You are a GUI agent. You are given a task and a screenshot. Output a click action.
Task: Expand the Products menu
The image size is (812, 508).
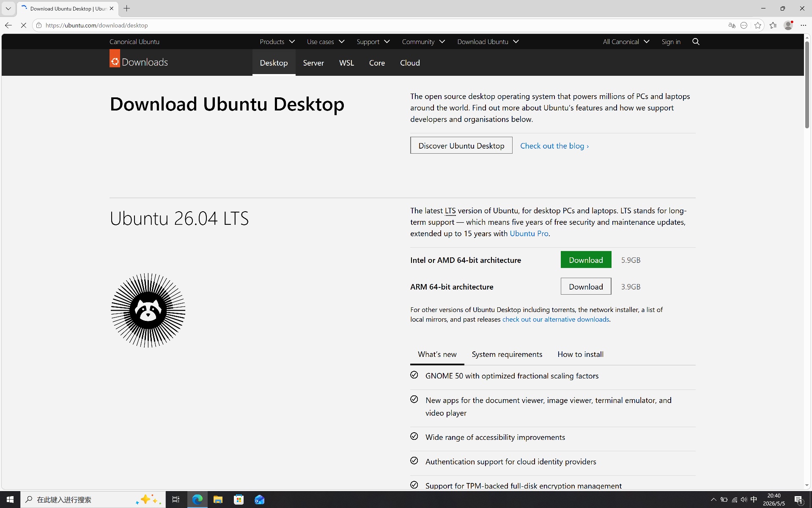pos(277,41)
